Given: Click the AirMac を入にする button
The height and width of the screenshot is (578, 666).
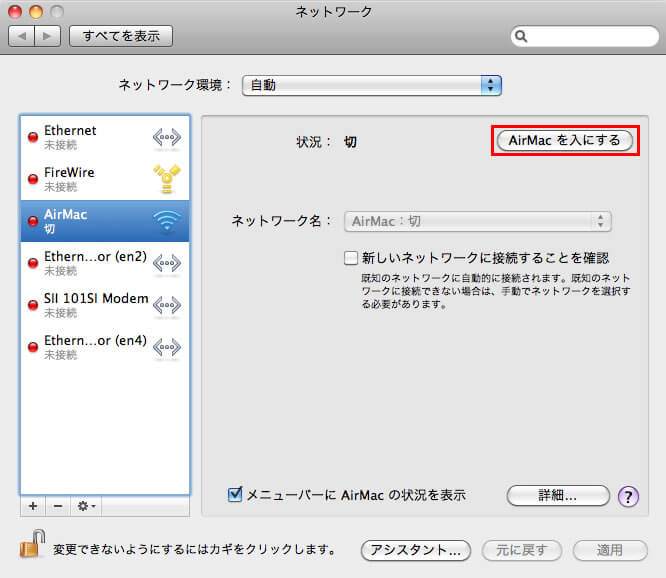Looking at the screenshot, I should 564,140.
